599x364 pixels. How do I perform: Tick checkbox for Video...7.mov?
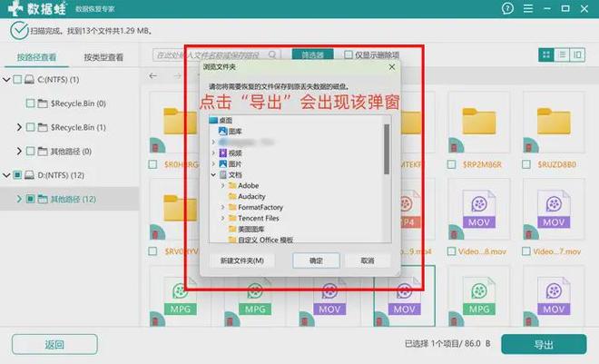click(x=526, y=251)
